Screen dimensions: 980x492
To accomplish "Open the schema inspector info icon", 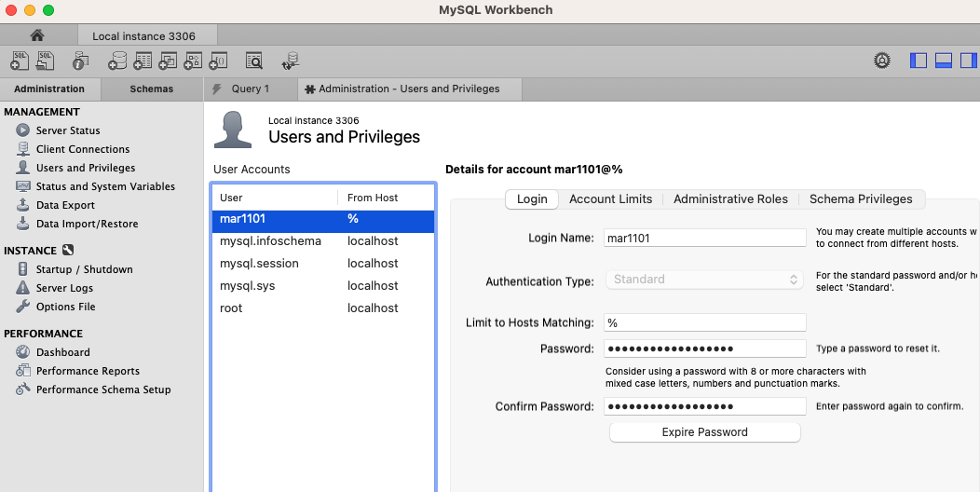I will point(81,61).
